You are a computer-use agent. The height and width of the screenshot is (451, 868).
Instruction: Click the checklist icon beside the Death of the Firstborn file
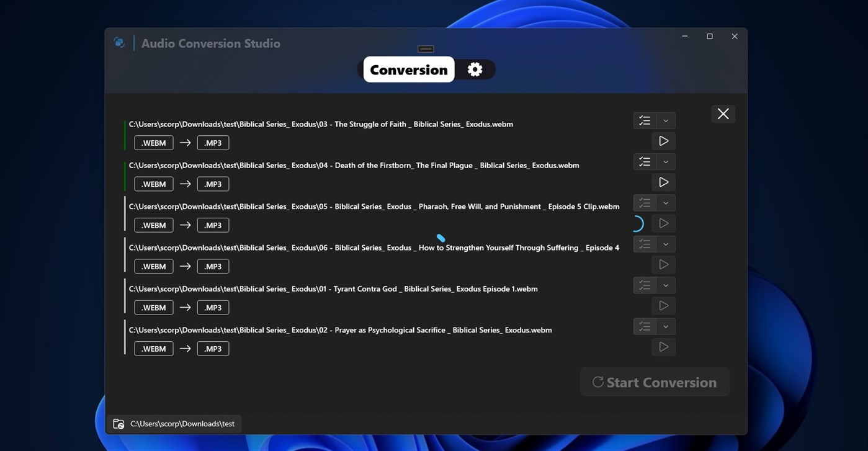click(x=644, y=161)
